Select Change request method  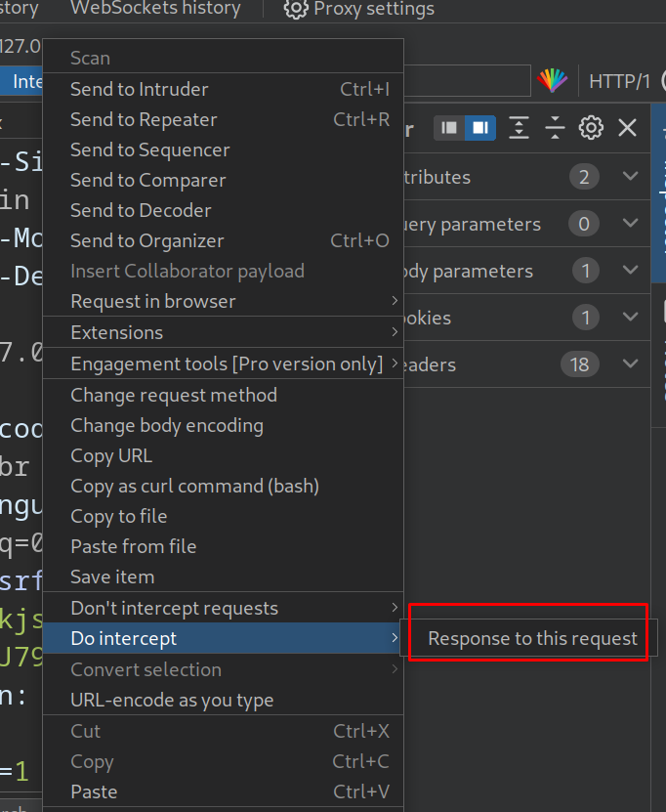pos(223,395)
